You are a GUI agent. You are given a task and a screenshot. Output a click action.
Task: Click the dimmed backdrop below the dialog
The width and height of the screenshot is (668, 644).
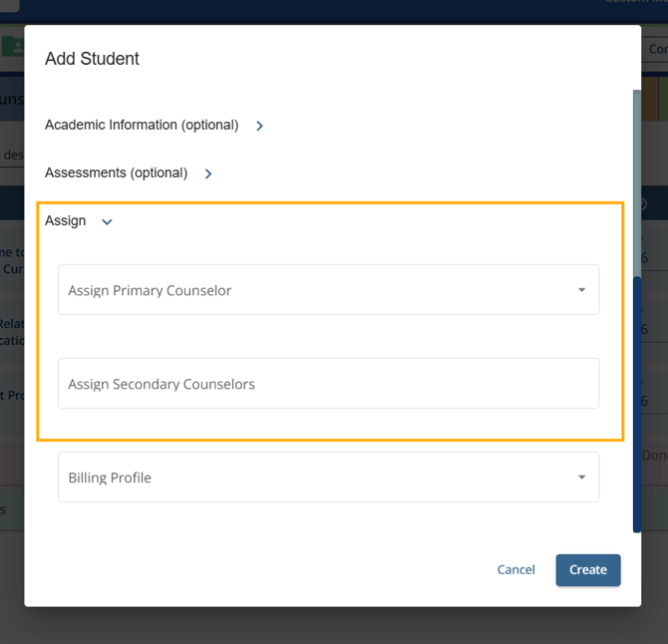(334, 626)
